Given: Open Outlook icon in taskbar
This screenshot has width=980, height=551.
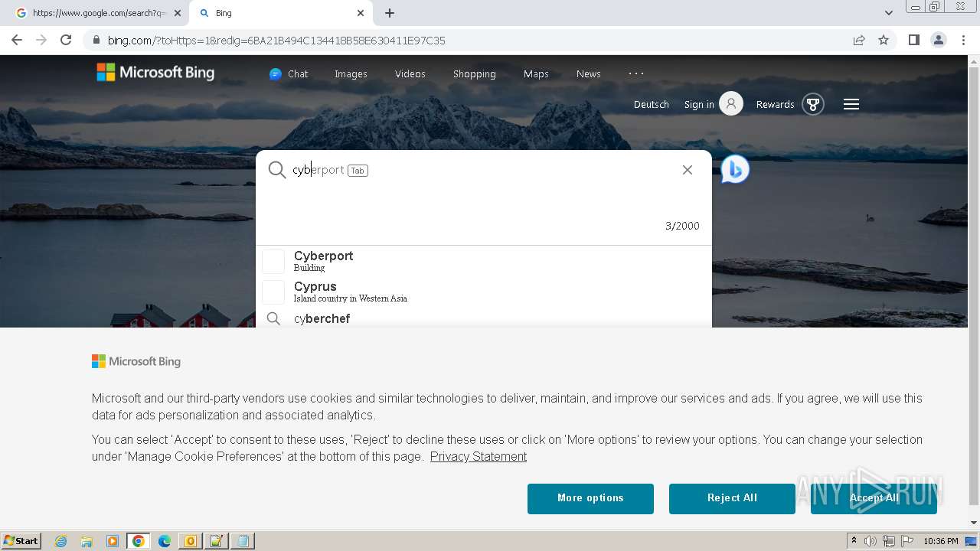Looking at the screenshot, I should point(190,541).
